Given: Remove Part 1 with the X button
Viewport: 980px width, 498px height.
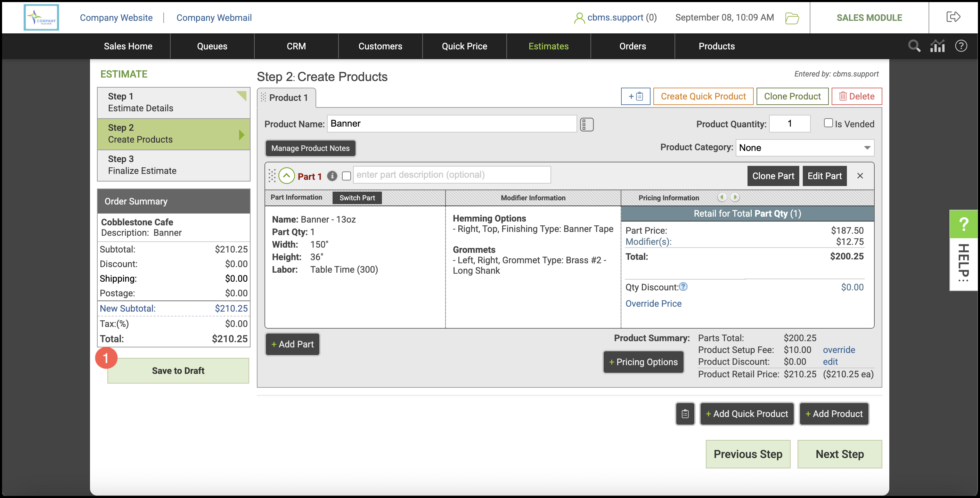Looking at the screenshot, I should click(x=860, y=176).
